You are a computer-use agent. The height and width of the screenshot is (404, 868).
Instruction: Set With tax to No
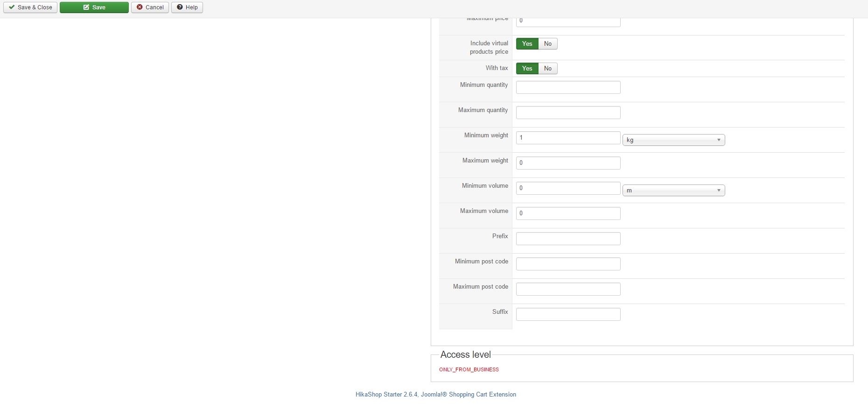point(548,69)
